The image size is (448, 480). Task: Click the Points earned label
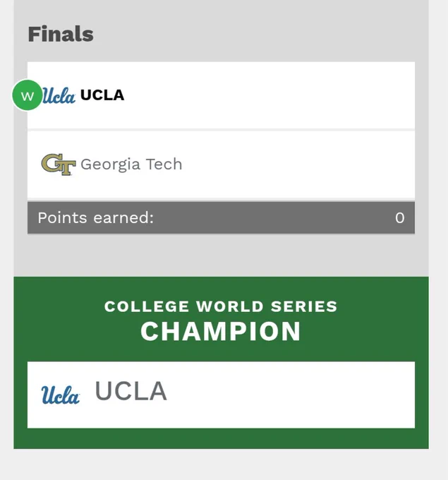coord(95,217)
